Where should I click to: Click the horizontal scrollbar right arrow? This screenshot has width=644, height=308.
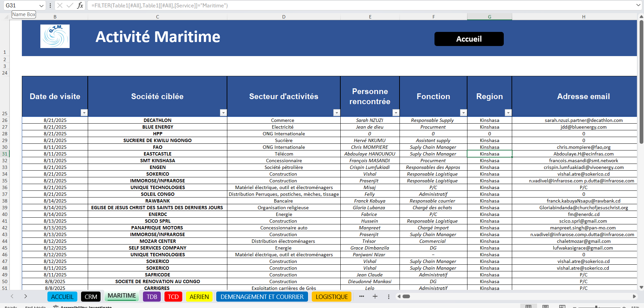[x=634, y=297]
